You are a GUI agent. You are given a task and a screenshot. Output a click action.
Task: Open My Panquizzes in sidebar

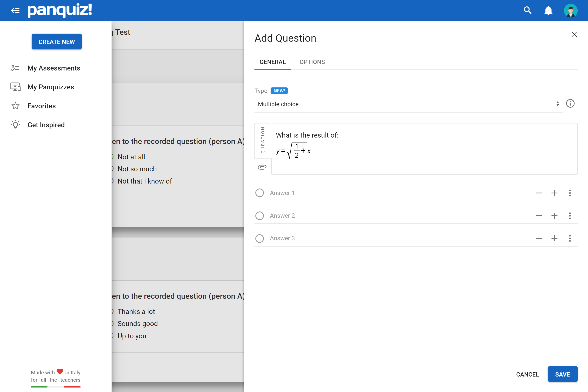[51, 87]
